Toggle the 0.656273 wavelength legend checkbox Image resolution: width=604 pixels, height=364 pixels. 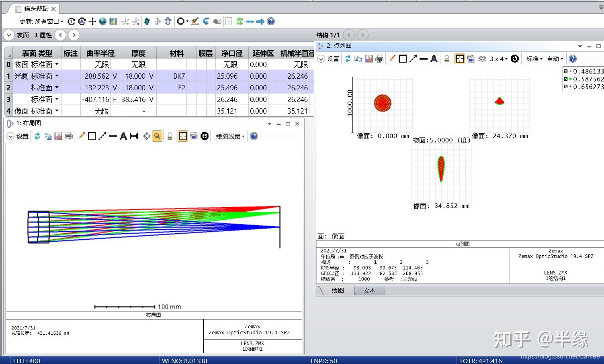565,87
